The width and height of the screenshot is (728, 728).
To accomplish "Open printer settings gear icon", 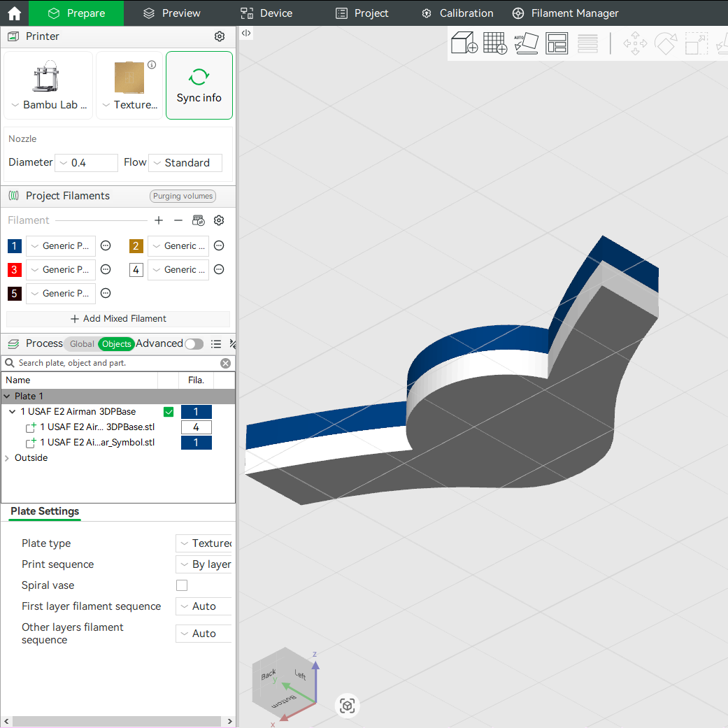I will [x=220, y=36].
